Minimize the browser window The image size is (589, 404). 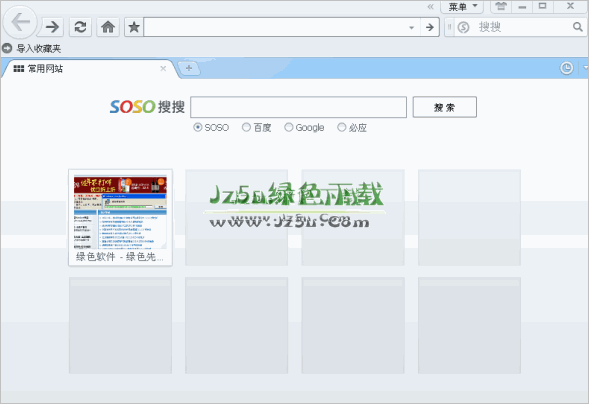522,6
